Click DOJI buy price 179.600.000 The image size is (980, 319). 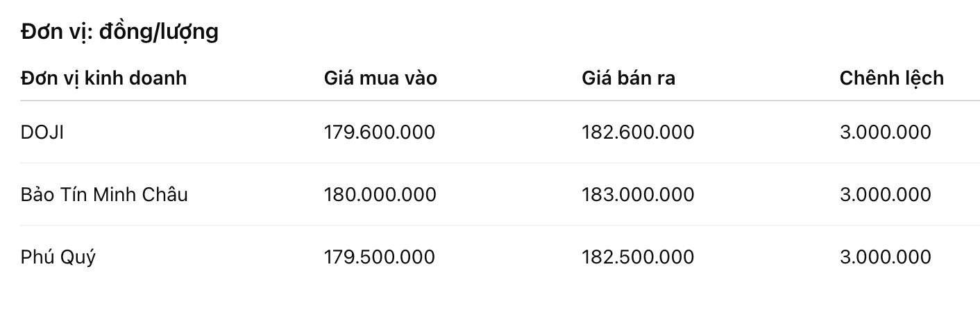(379, 132)
